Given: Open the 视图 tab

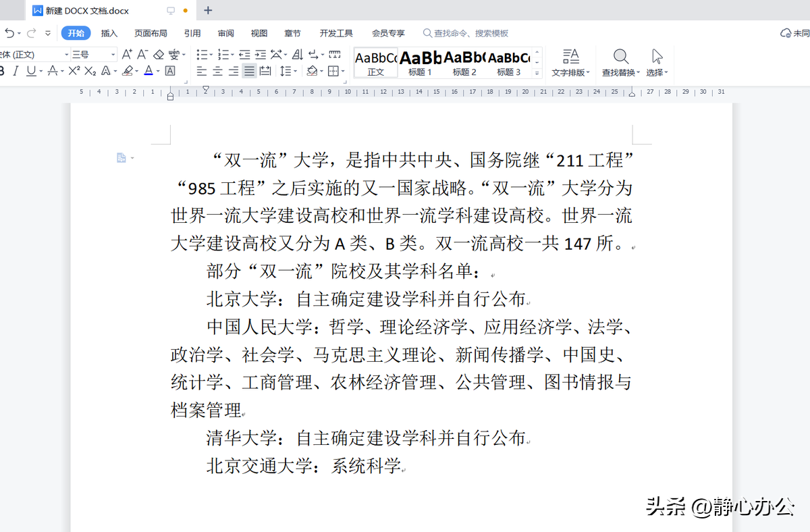Looking at the screenshot, I should (259, 33).
